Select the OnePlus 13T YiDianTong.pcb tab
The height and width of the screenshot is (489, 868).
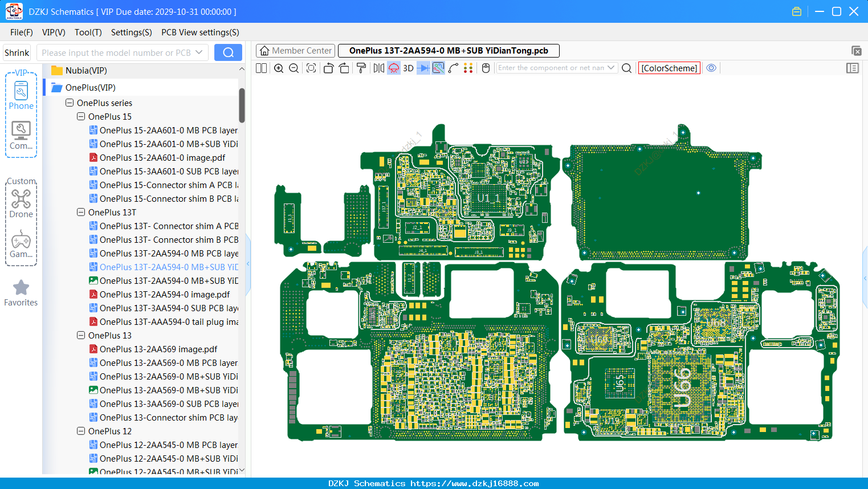[449, 51]
